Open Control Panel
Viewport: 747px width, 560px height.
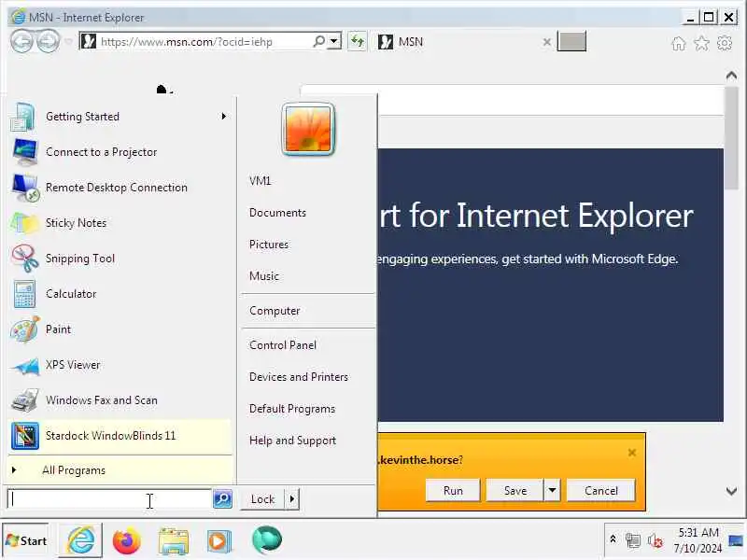(x=283, y=345)
